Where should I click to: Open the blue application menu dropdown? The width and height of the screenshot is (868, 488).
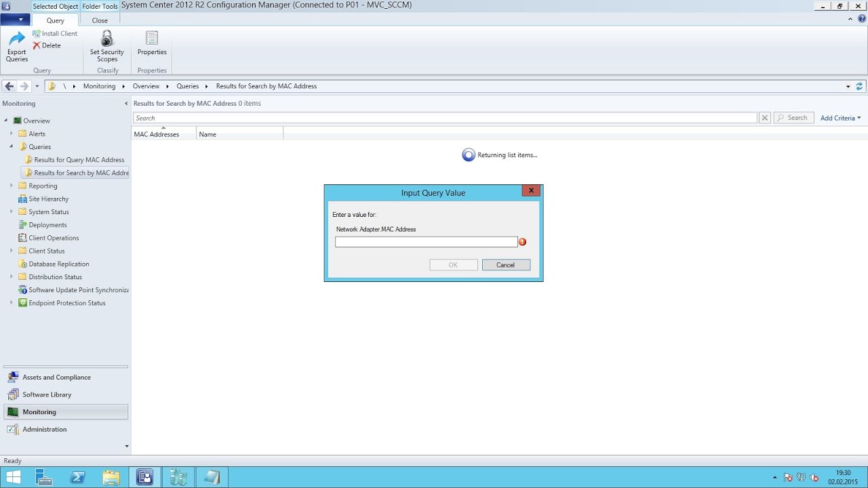15,20
